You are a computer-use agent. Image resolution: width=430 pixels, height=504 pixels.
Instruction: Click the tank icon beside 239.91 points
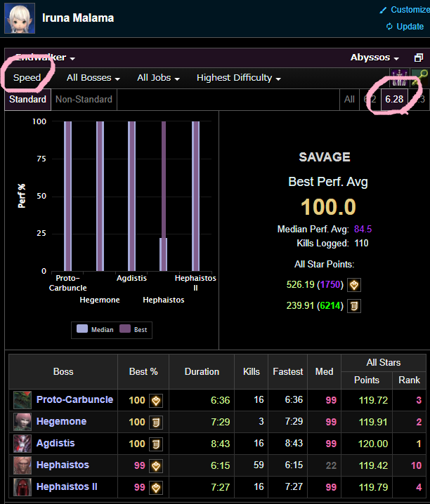pyautogui.click(x=354, y=306)
